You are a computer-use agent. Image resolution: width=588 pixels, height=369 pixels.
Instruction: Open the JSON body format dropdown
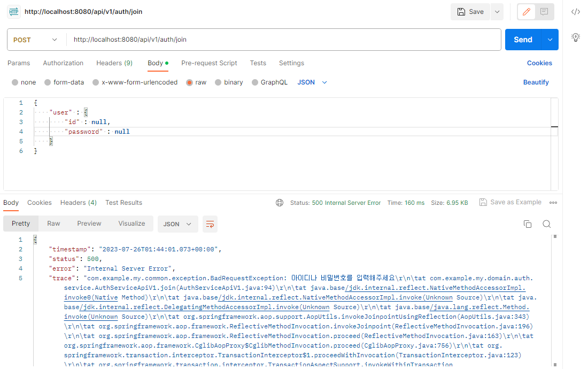point(312,82)
